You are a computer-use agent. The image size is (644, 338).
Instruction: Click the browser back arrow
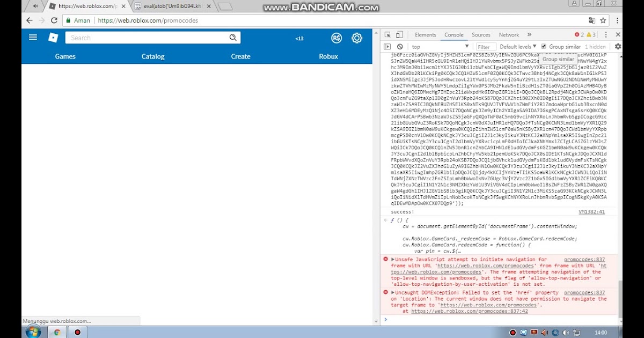pyautogui.click(x=30, y=20)
